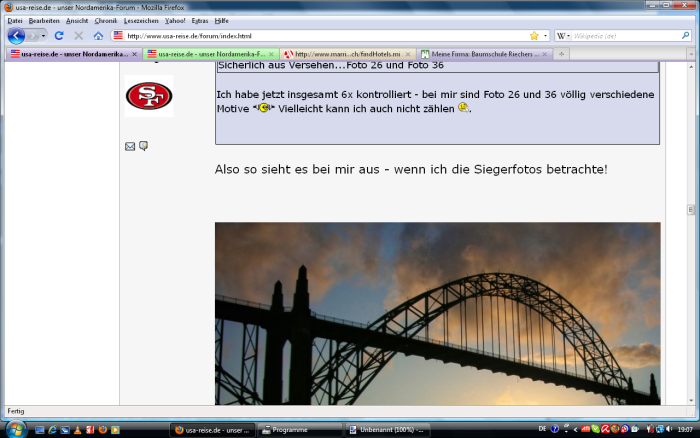The width and height of the screenshot is (700, 438).
Task: Click the Programme taskbar button
Action: (x=298, y=429)
